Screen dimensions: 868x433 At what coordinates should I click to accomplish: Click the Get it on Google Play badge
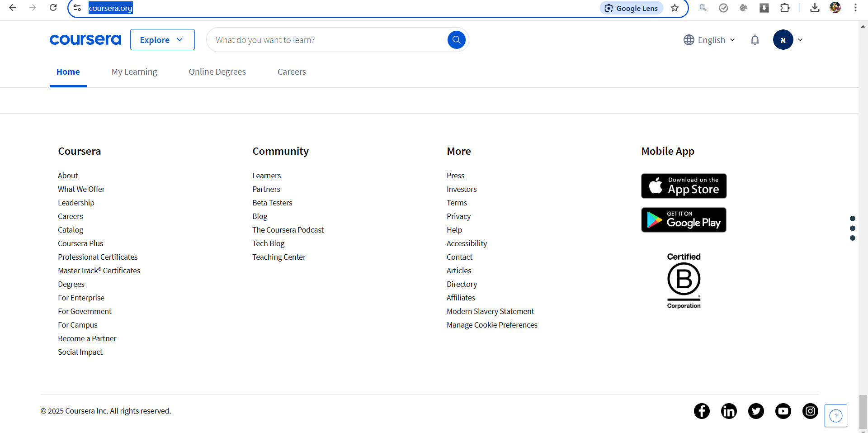click(684, 220)
